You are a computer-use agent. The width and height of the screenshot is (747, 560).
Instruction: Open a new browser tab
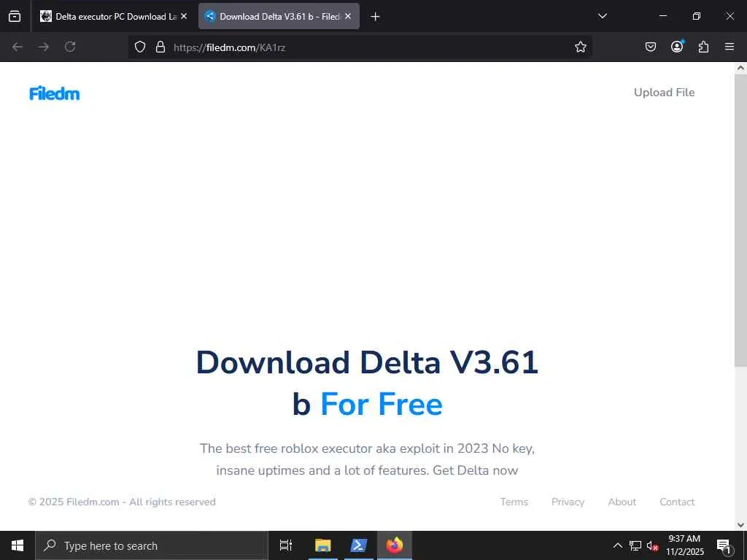point(375,17)
